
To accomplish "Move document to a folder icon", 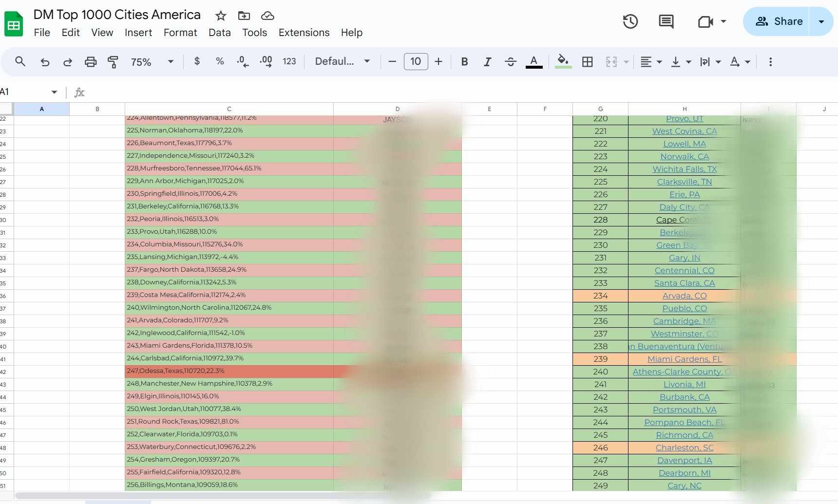I will [244, 16].
